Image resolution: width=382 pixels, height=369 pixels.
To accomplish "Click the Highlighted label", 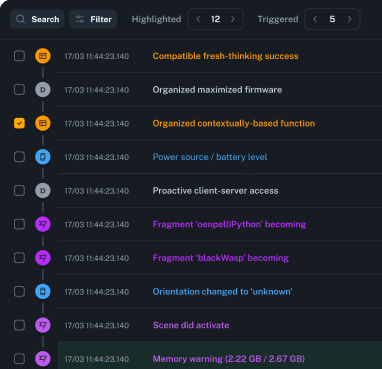I will (x=156, y=19).
